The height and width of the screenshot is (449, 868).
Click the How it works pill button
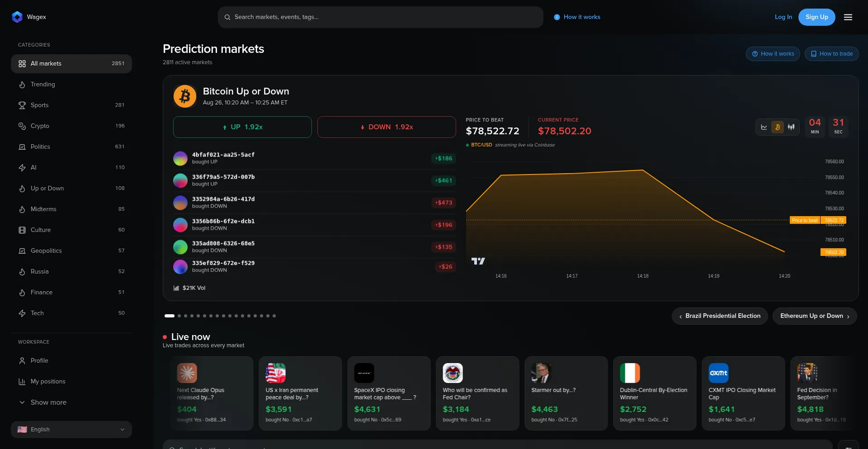(x=773, y=54)
